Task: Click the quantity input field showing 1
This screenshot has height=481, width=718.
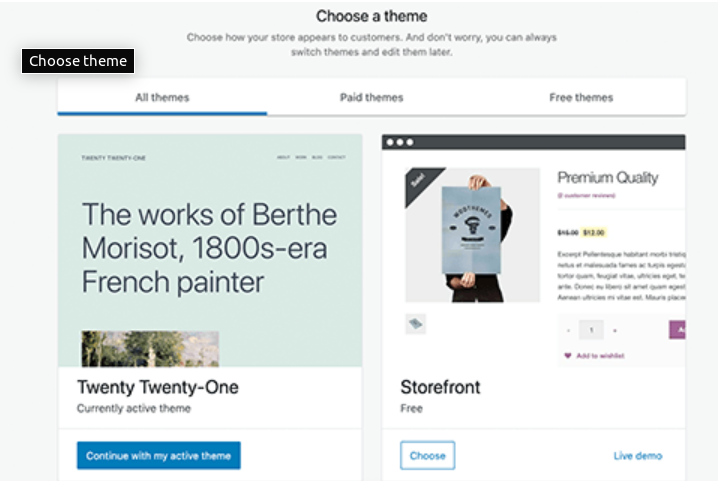Action: [592, 330]
